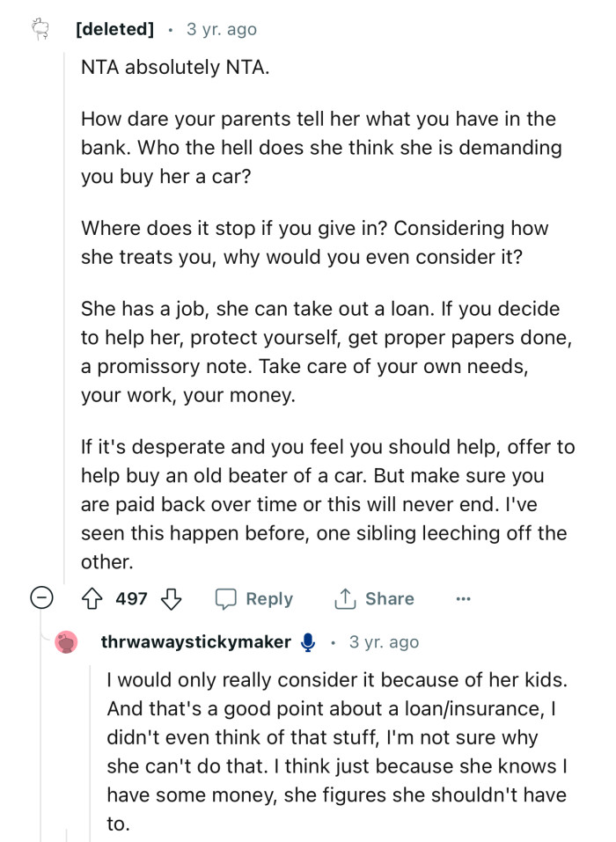Click the reply's 3 yr. ago permalink
The image size is (616, 842).
[384, 641]
